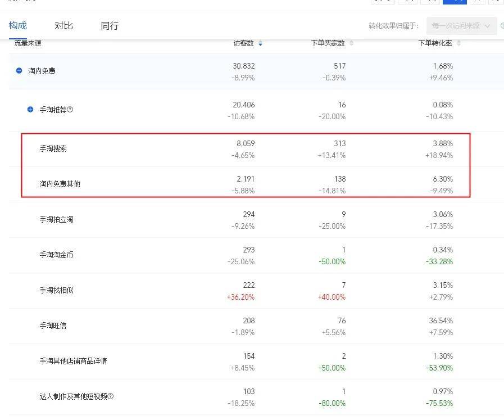This screenshot has height=420, width=504.
Task: Collapse the 淘内免费 source group
Action: pos(19,71)
